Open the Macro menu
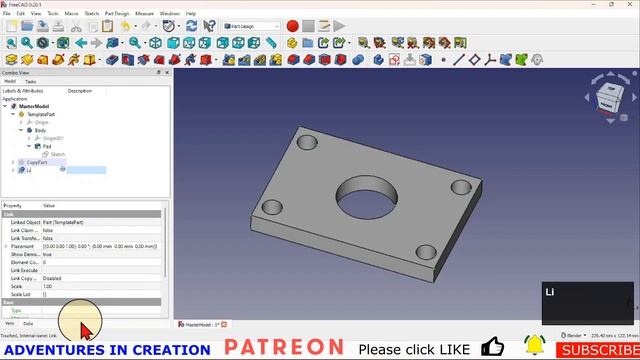This screenshot has width=640, height=360. [x=71, y=13]
